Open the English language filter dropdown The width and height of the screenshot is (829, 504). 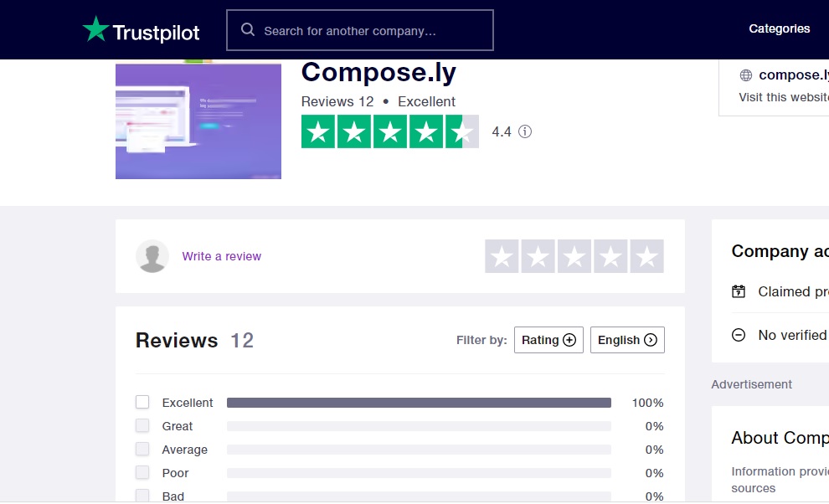click(627, 340)
